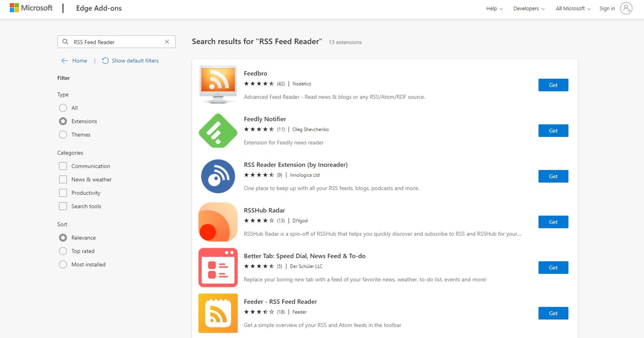Select the Themes type radio button
Screen dimensions: 644x338
click(63, 134)
